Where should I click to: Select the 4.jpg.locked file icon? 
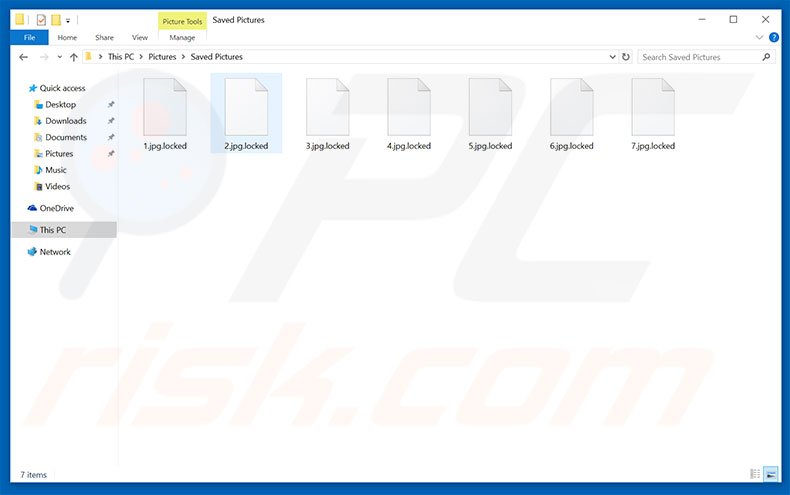point(409,107)
